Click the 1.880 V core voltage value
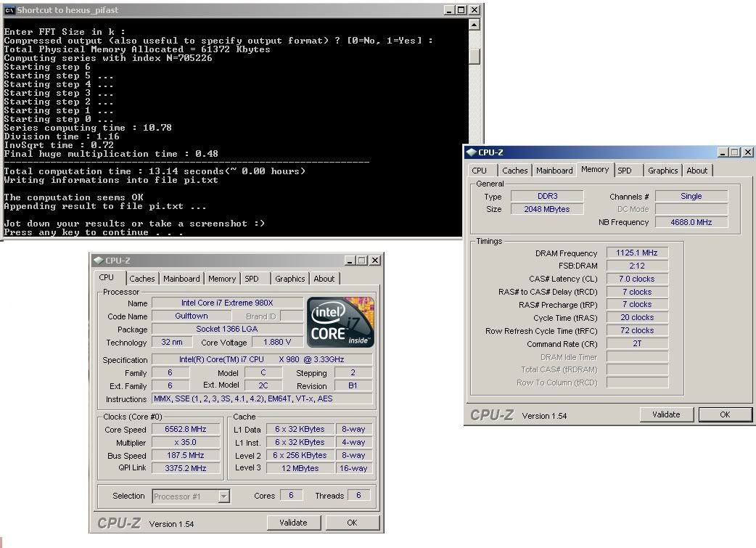The height and width of the screenshot is (548, 756). point(277,342)
